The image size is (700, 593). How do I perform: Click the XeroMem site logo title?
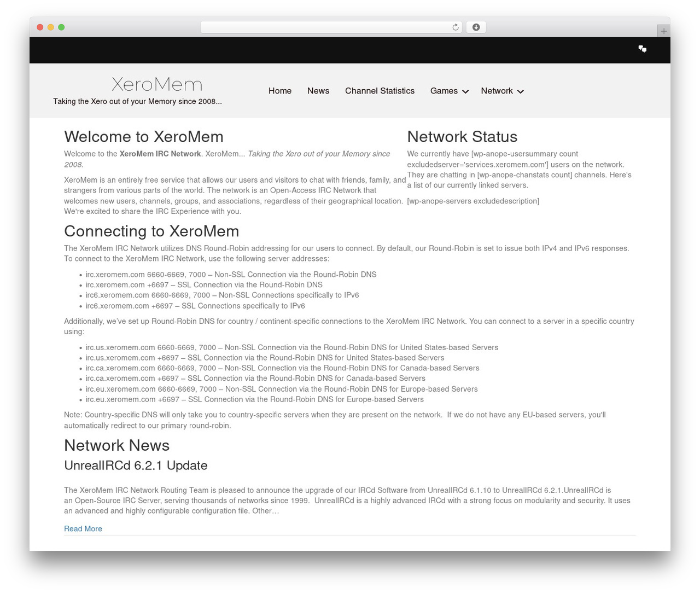(157, 84)
